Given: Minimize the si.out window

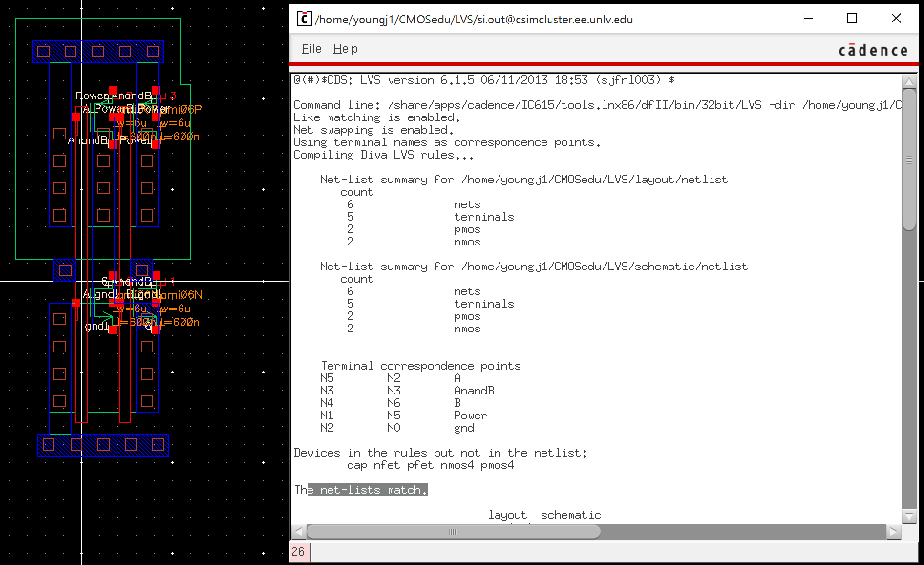Looking at the screenshot, I should tap(808, 19).
